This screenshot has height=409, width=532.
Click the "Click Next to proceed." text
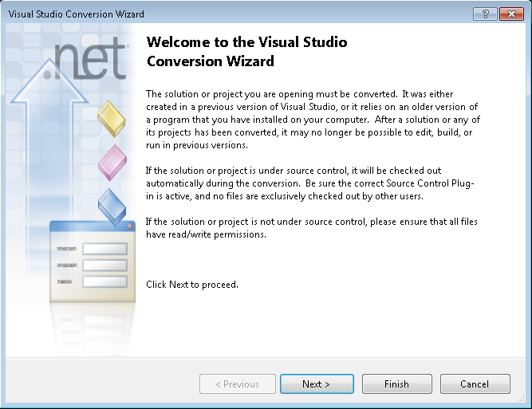coord(192,285)
